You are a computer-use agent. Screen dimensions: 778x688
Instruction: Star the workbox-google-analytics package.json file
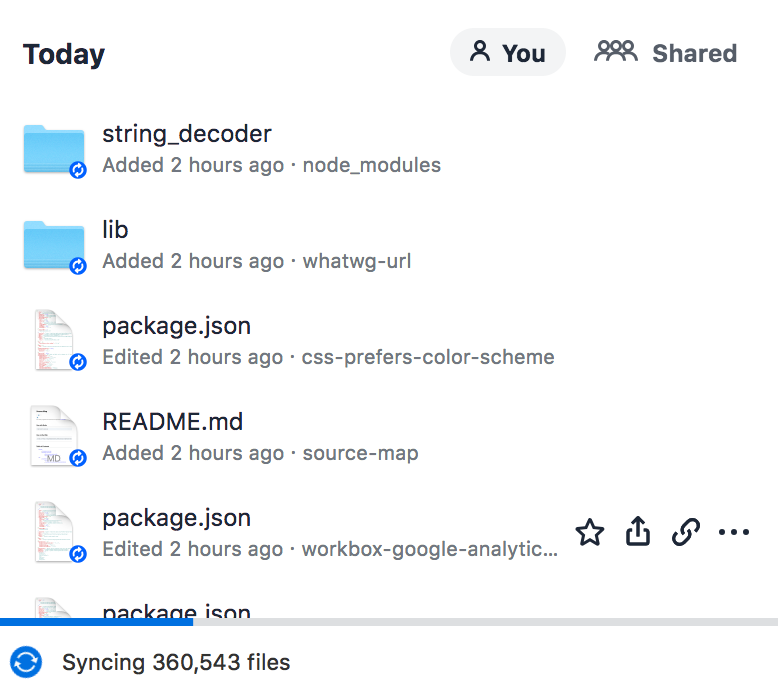[x=589, y=532]
